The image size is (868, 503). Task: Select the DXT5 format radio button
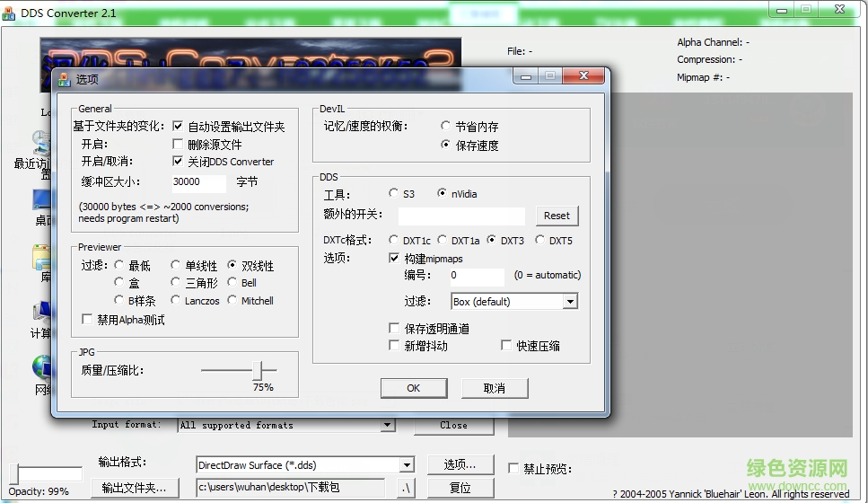tap(539, 240)
